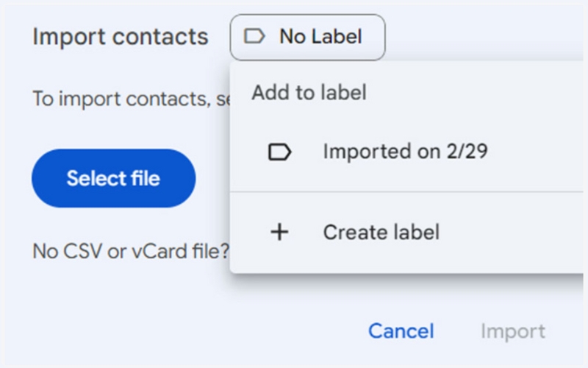This screenshot has height=368, width=588.
Task: Click the "Add to label" menu header
Action: point(309,93)
